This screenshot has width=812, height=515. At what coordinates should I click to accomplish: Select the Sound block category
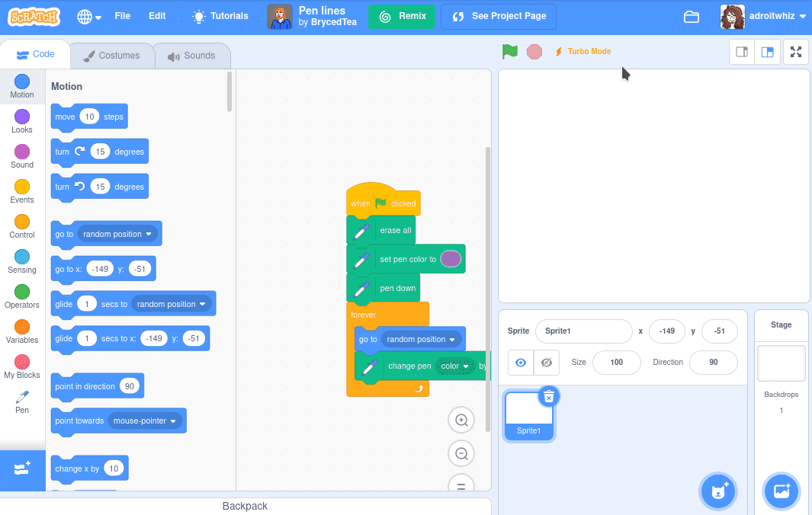(x=22, y=156)
